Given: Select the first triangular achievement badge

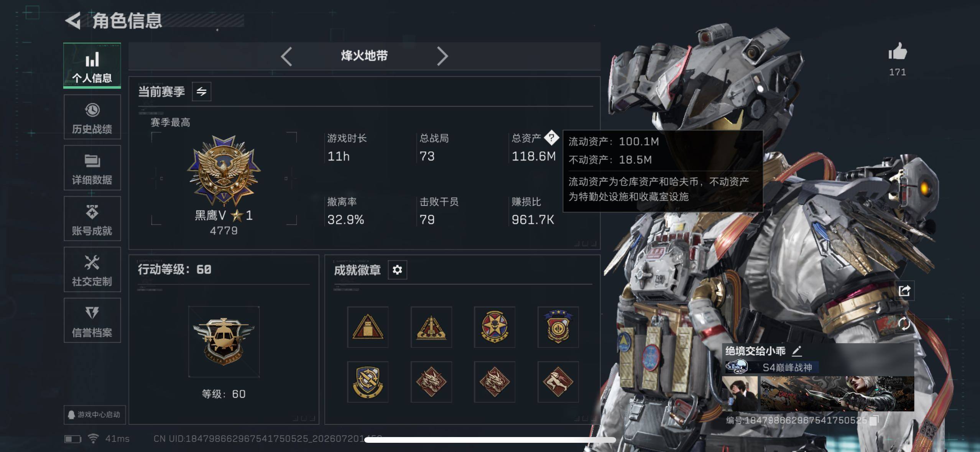Looking at the screenshot, I should pos(368,327).
